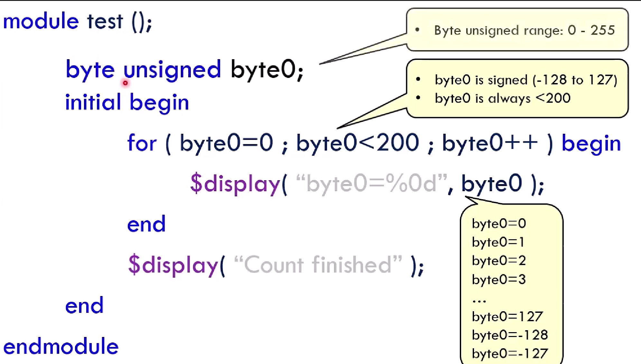Click 'byte0=0' output line in callout
This screenshot has height=364, width=641.
[499, 223]
